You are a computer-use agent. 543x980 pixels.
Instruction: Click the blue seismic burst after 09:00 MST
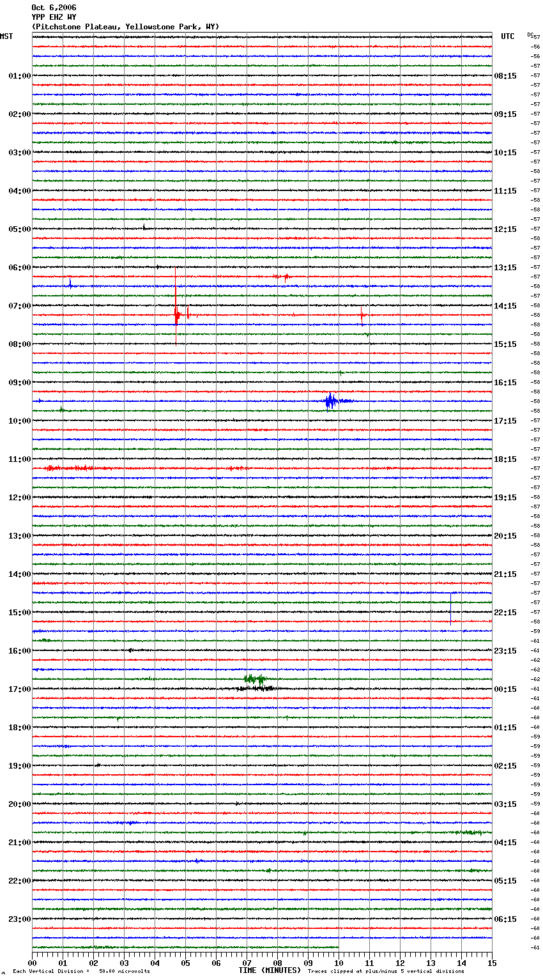tap(331, 401)
